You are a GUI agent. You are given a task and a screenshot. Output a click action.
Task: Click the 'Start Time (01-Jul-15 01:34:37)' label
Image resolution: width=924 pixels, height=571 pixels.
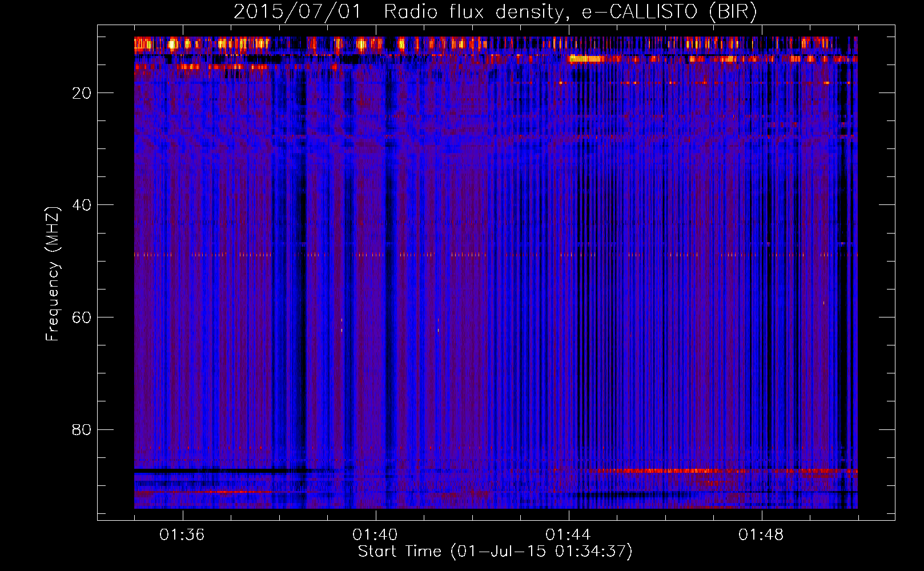pyautogui.click(x=495, y=552)
